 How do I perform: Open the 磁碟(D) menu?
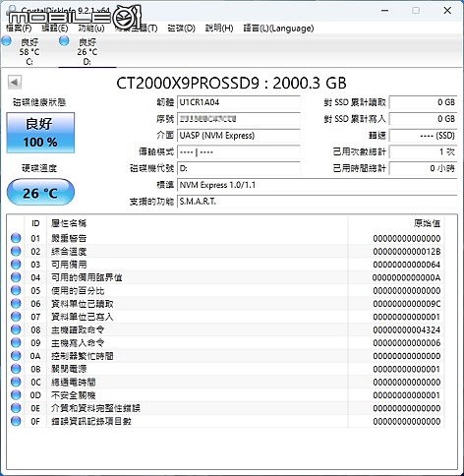[x=181, y=29]
